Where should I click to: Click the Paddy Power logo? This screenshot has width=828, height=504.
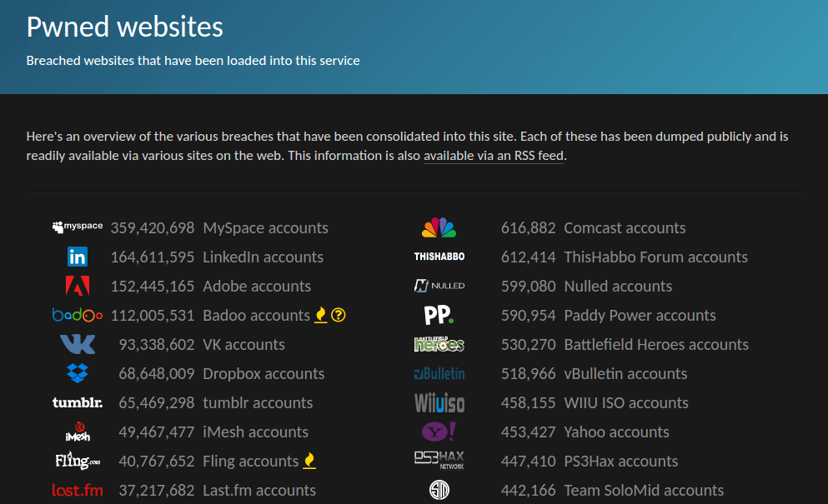pos(439,315)
